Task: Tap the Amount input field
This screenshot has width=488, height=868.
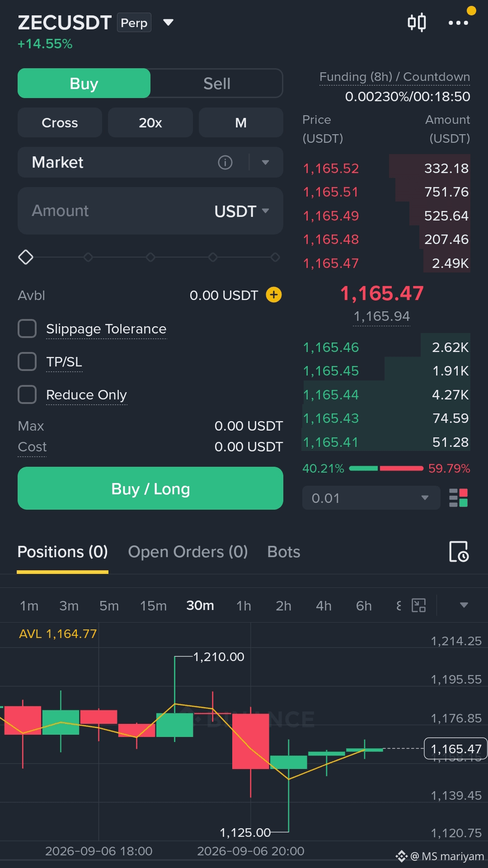Action: (150, 211)
